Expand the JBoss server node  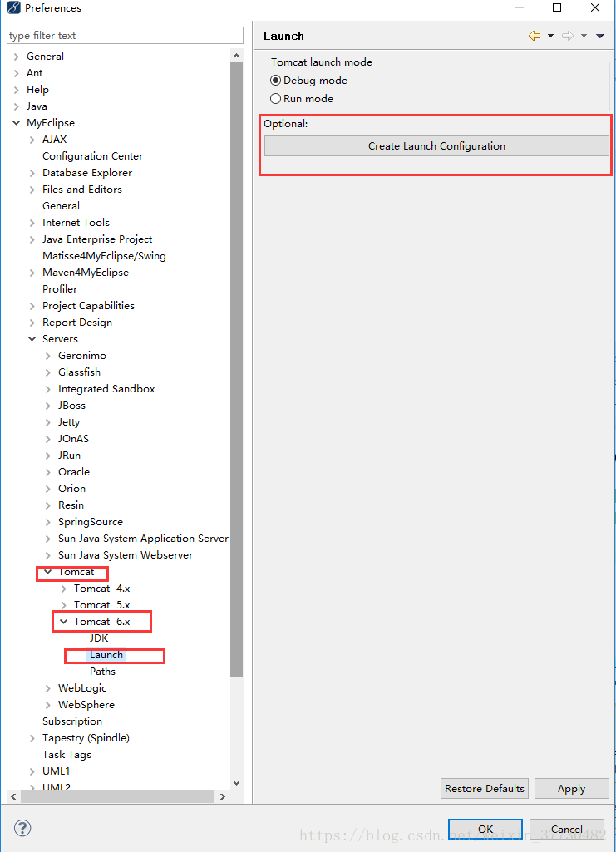48,406
